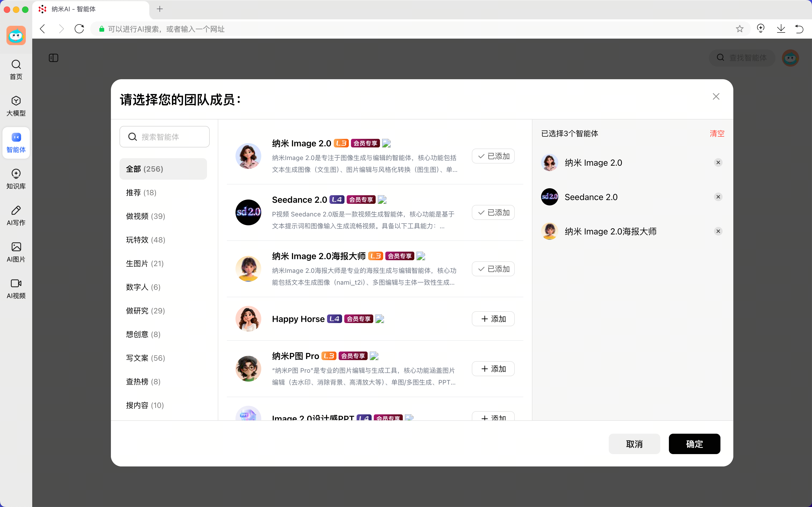
Task: Click the 纳米P图 Pro title
Action: [x=295, y=356]
